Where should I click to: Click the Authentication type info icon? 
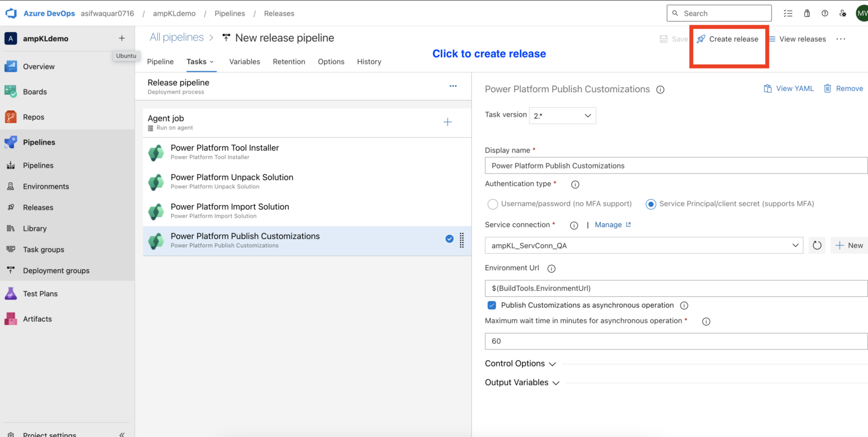[x=575, y=184]
